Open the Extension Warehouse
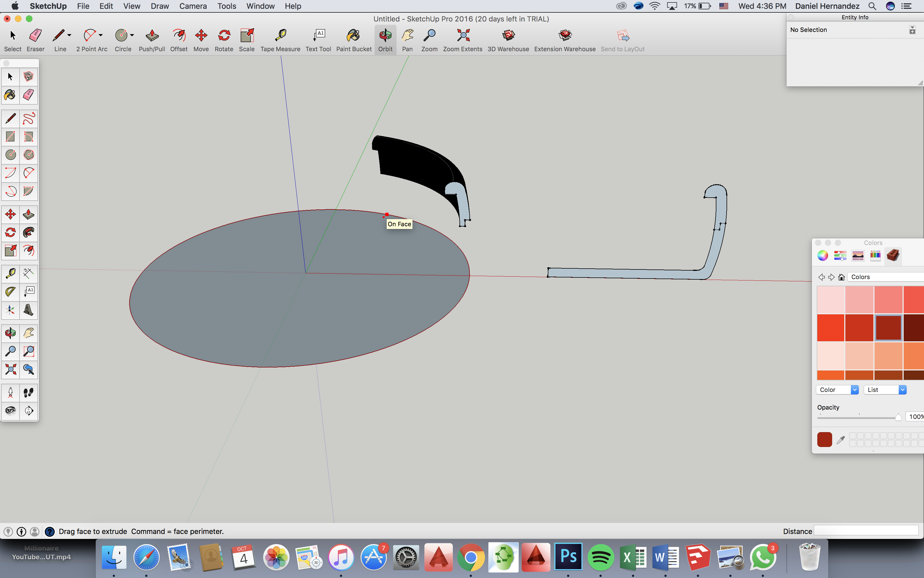 (565, 40)
